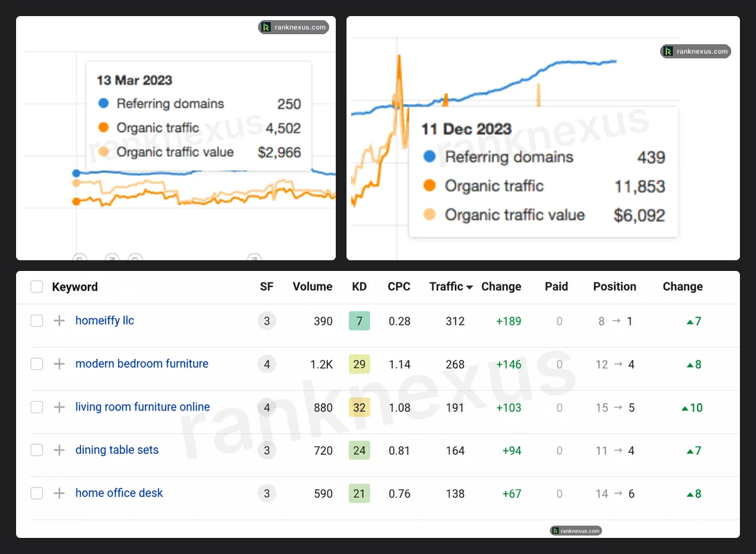The width and height of the screenshot is (756, 554).
Task: Click the orange Organic traffic dot in 13 Mar tooltip
Action: tap(103, 127)
